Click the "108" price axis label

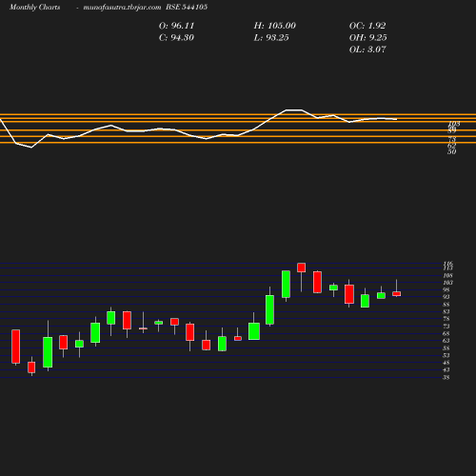[x=447, y=275]
